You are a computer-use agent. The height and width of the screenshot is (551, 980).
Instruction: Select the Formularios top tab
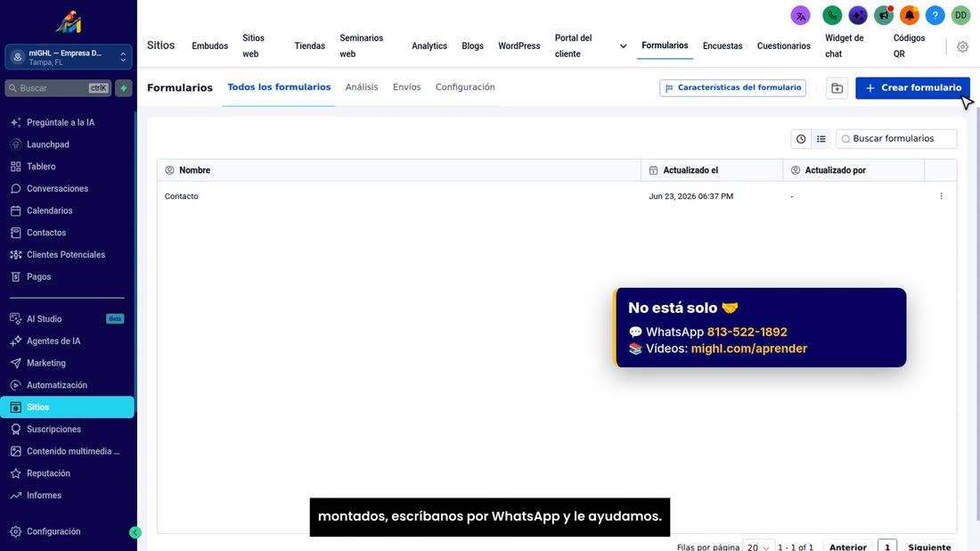pos(665,45)
